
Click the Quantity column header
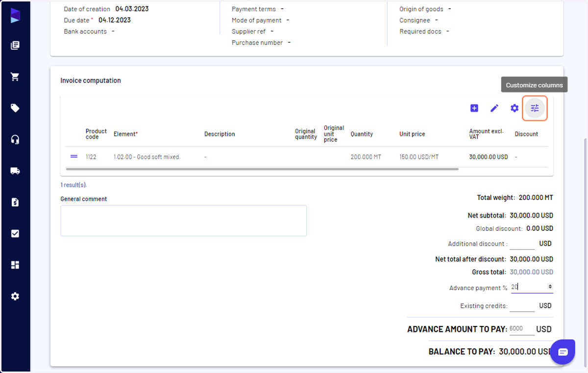[362, 134]
